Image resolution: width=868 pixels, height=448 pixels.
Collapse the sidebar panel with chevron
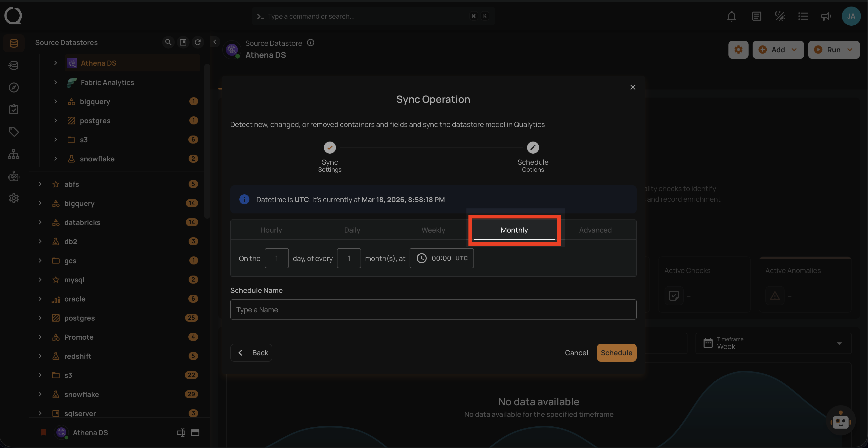[215, 42]
